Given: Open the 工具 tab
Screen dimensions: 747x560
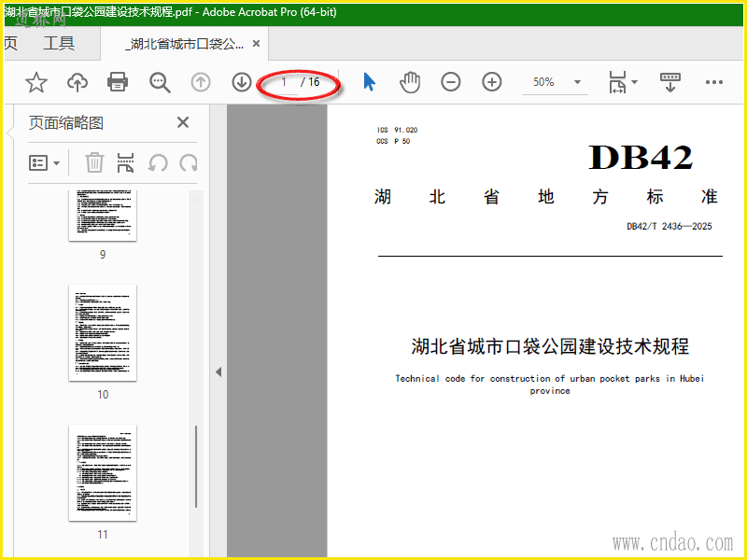Looking at the screenshot, I should [x=59, y=43].
